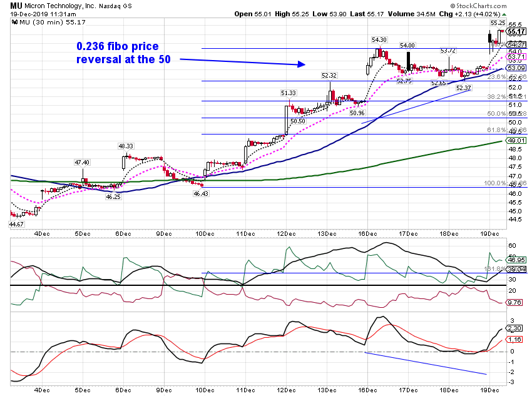532x396 pixels.
Task: Click the 48.33 price label
Action: [x=126, y=146]
